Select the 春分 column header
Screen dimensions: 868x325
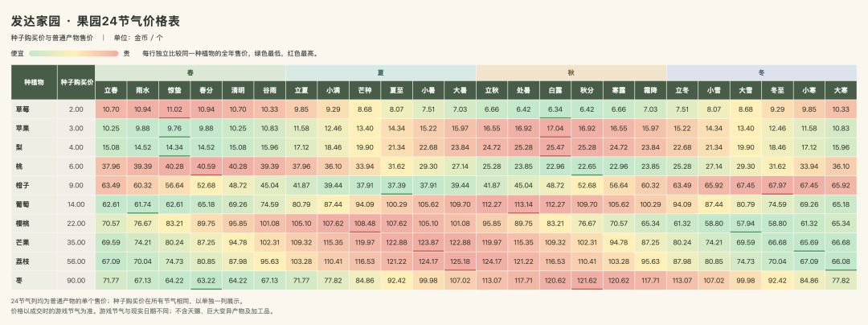tap(206, 90)
